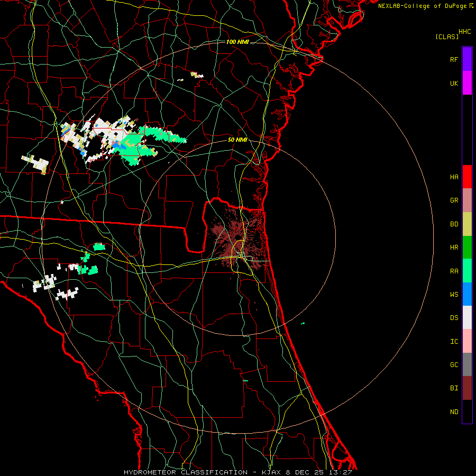Click the DS white legend swatch
476x476 pixels.
tap(467, 317)
